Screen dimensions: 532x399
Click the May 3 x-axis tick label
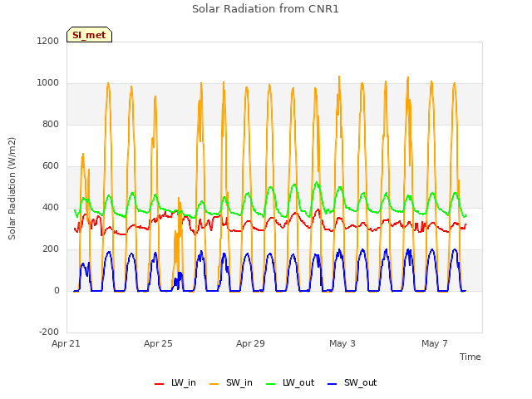pos(342,343)
